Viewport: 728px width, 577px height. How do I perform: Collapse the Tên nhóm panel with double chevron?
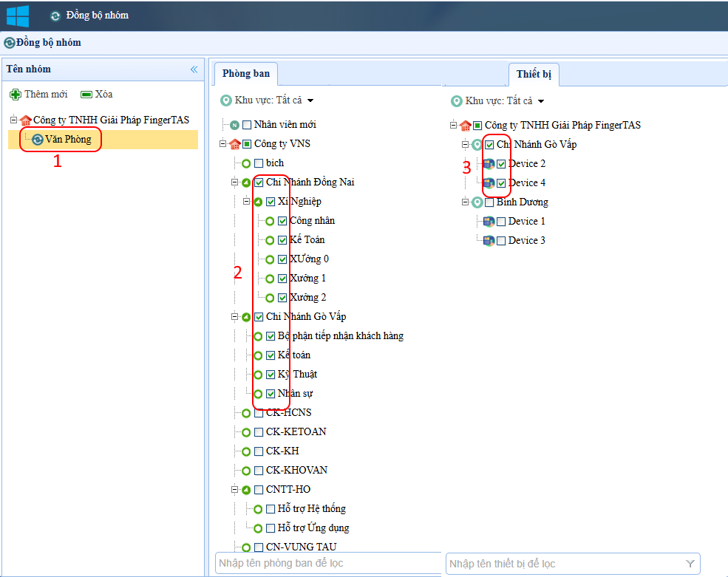[194, 69]
